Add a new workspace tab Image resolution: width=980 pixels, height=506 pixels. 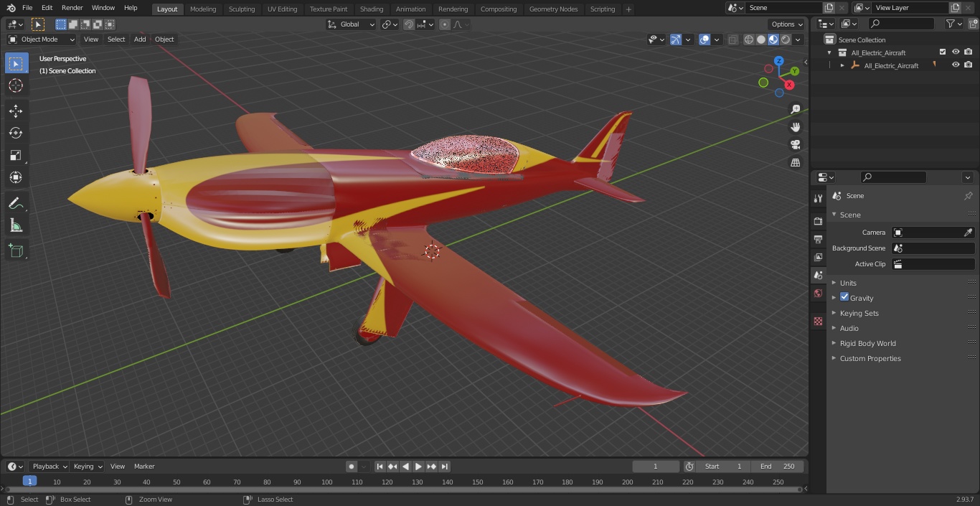[628, 9]
